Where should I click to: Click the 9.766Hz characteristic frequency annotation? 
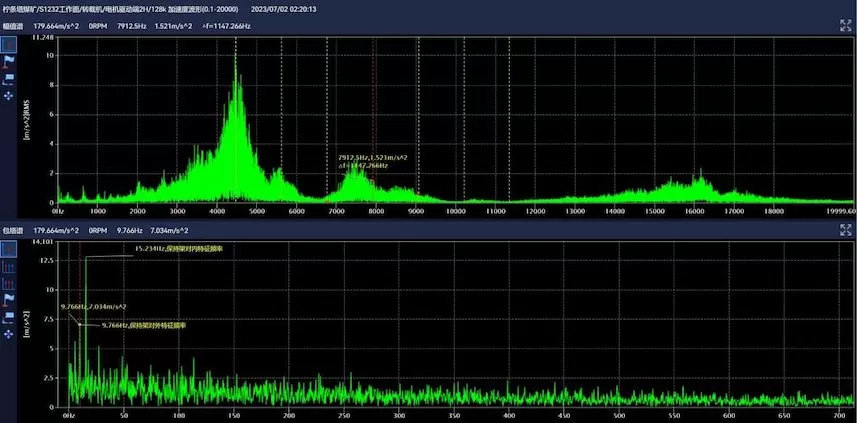pos(146,325)
